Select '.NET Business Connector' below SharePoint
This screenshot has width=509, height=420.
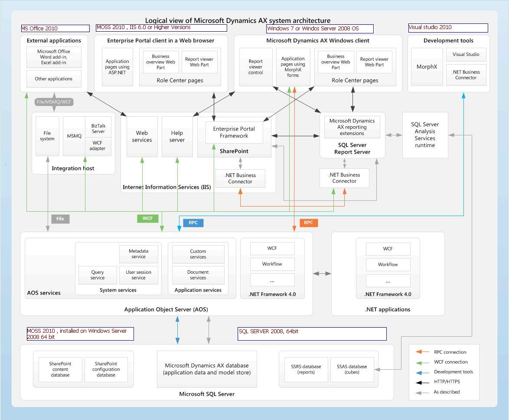click(240, 178)
